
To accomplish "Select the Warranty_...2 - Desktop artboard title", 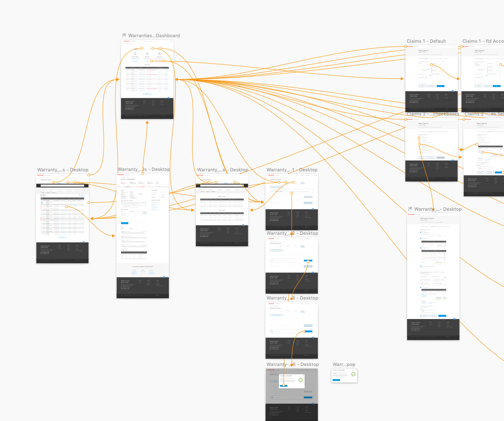I will click(x=292, y=233).
